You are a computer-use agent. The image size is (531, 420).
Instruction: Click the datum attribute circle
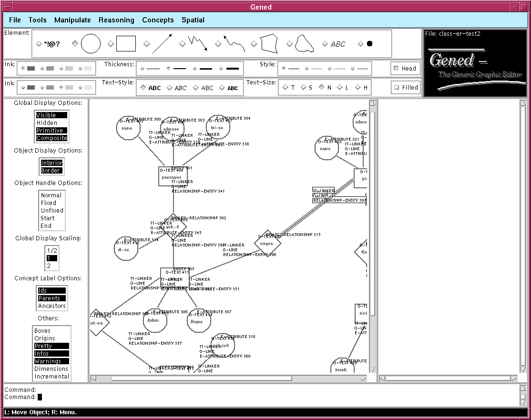(x=155, y=320)
